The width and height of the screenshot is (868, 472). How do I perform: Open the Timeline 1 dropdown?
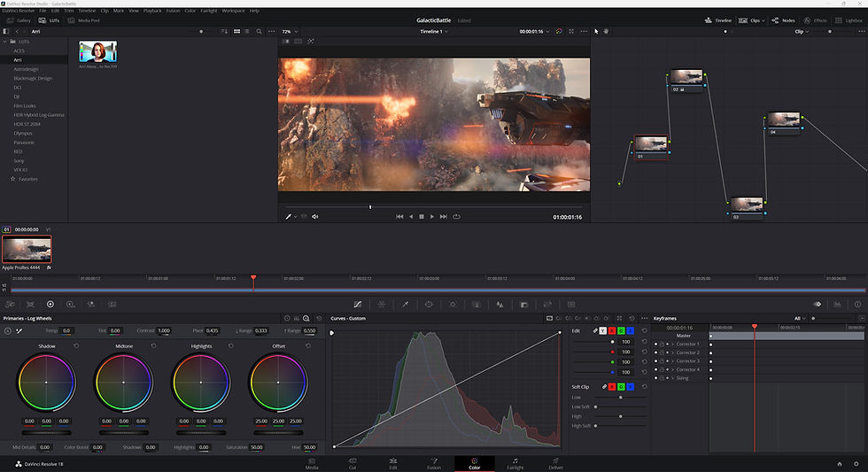click(434, 32)
